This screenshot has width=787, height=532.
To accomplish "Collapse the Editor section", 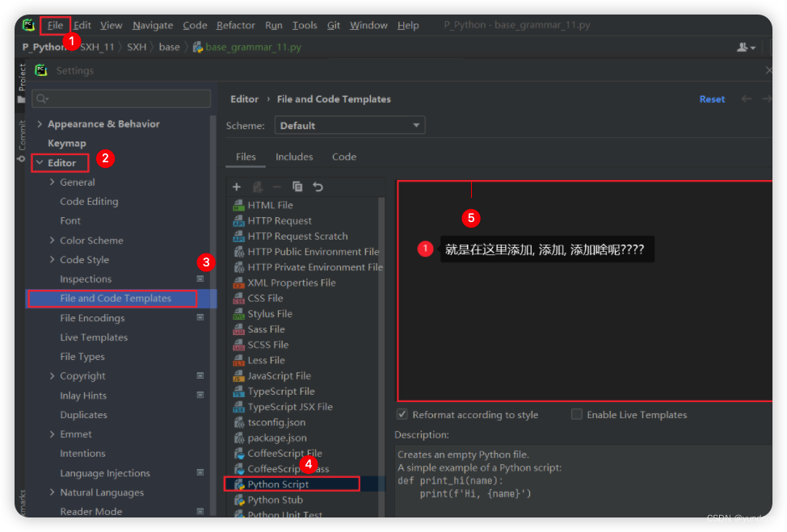I will click(40, 162).
